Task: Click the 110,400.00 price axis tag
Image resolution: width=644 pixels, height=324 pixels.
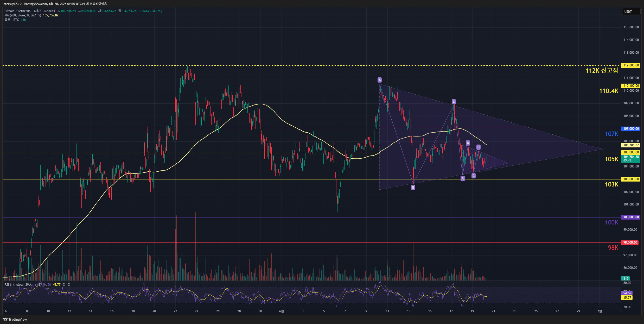Action: [631, 86]
